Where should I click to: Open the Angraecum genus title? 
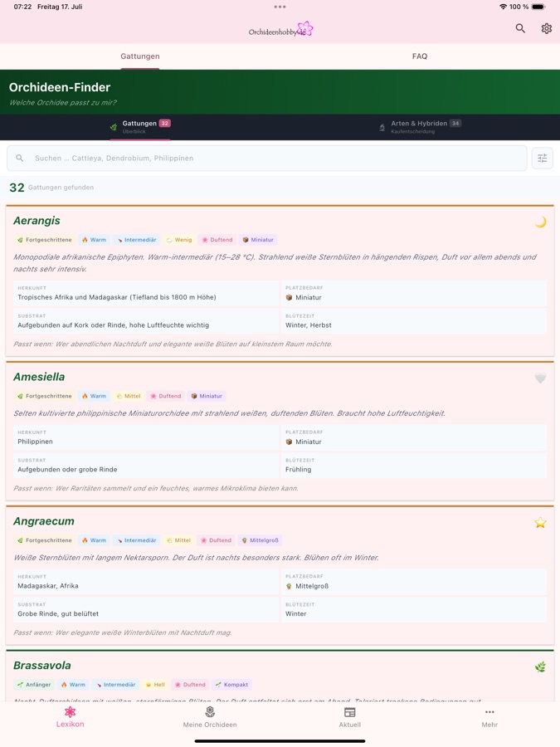tap(44, 521)
